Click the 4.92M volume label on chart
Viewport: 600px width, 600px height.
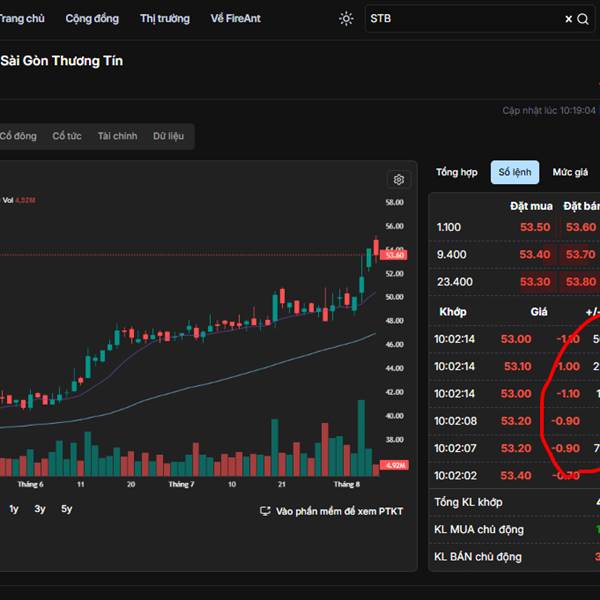coord(395,465)
